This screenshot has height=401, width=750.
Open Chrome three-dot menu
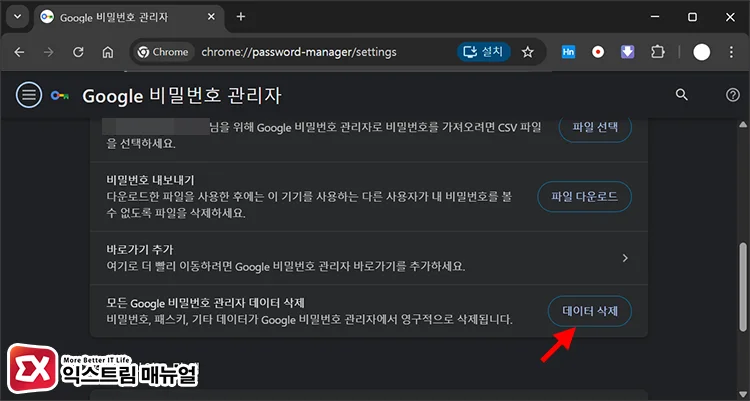(x=731, y=52)
